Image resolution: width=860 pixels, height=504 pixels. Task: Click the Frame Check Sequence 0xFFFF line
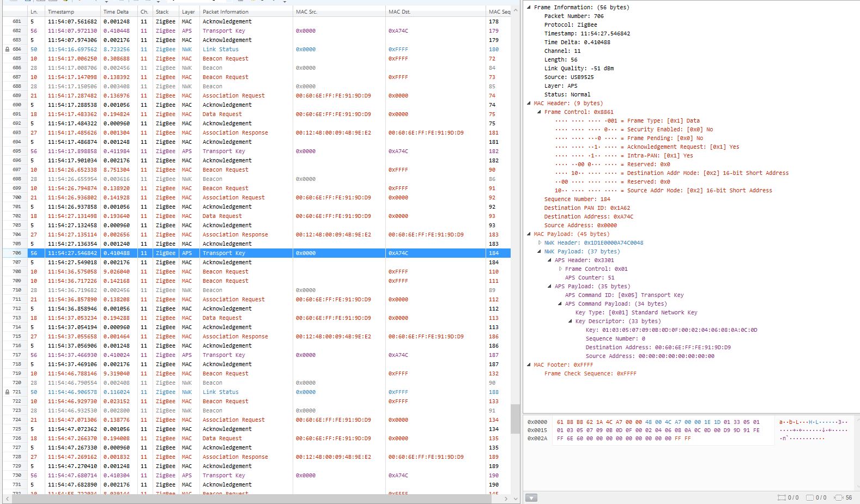[590, 373]
